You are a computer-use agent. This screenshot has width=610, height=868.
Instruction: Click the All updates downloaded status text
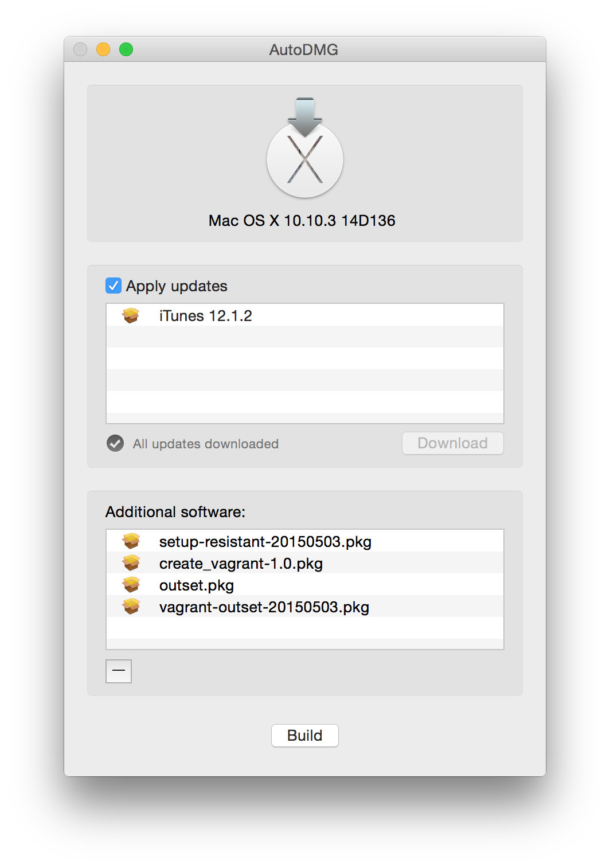tap(206, 444)
